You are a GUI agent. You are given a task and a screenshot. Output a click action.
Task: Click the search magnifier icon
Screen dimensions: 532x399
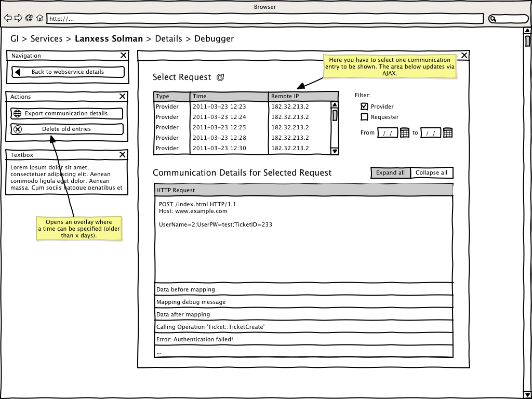493,19
